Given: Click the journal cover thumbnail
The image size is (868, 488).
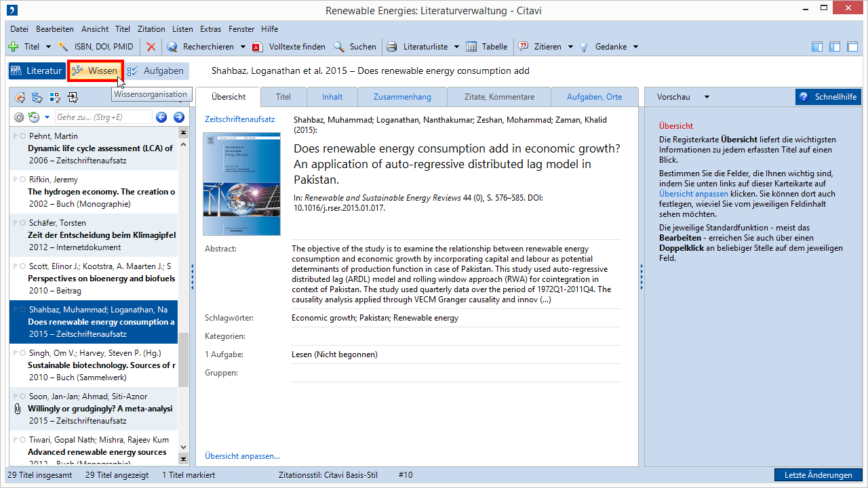Looking at the screenshot, I should [x=241, y=184].
